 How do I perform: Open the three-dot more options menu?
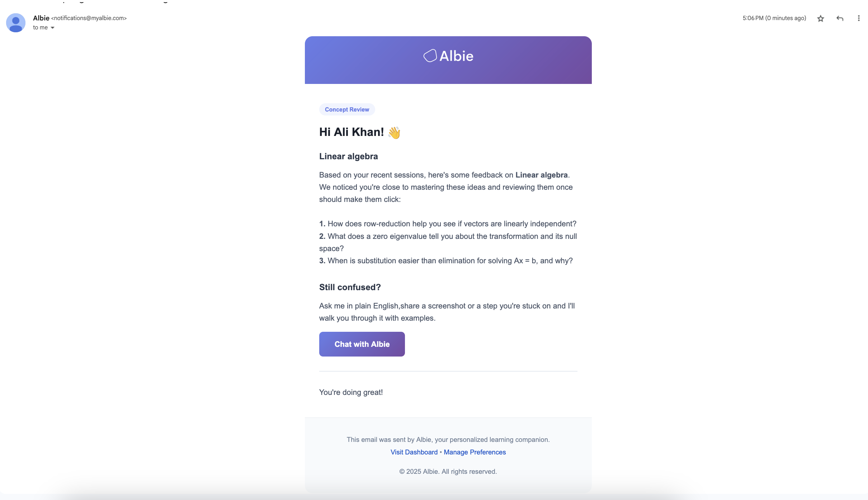[x=859, y=18]
